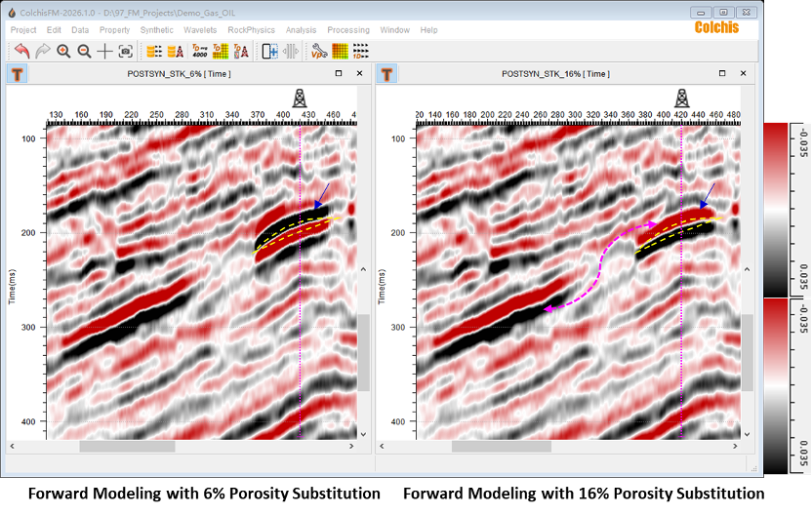Viewport: 812px width, 515px height.
Task: Click up arrow of 6% panel vertical scrollbar
Action: 363,269
